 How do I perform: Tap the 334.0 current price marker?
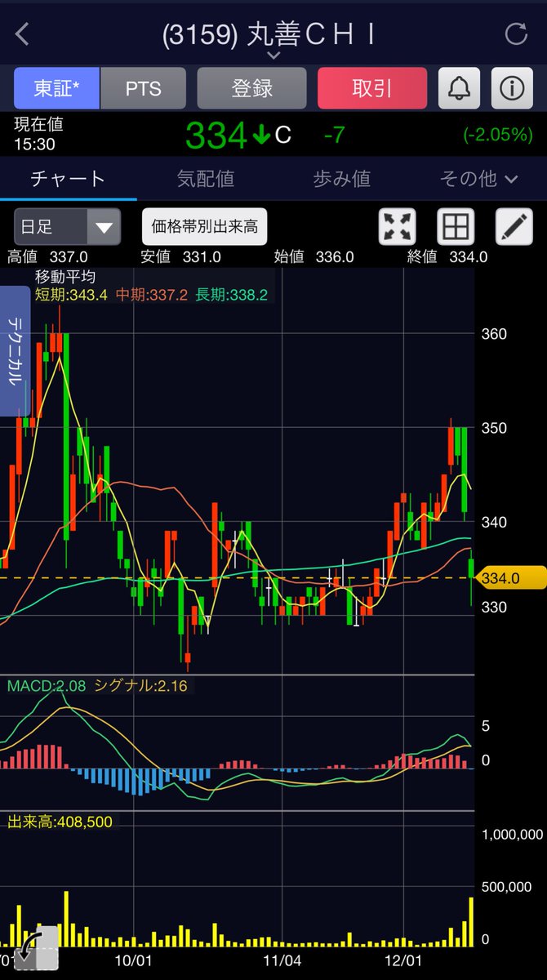(x=511, y=578)
